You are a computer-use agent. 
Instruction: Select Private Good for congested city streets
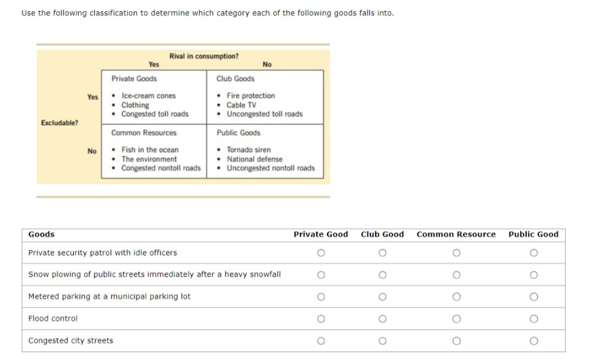pyautogui.click(x=321, y=341)
